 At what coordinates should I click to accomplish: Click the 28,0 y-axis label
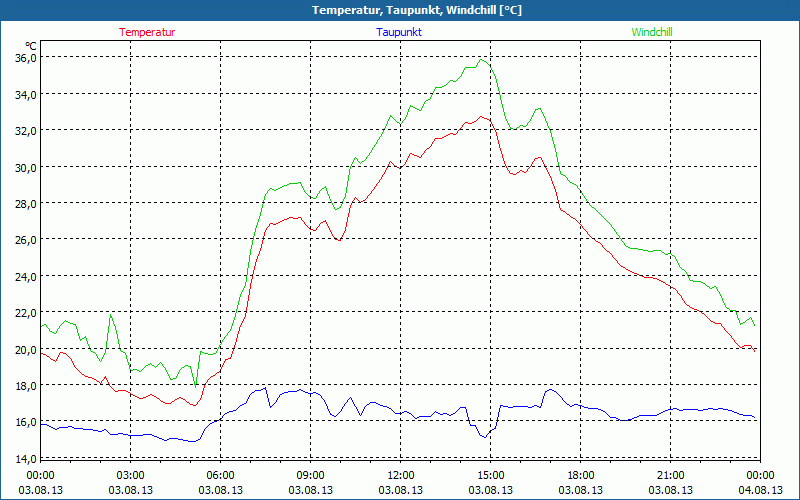26,204
